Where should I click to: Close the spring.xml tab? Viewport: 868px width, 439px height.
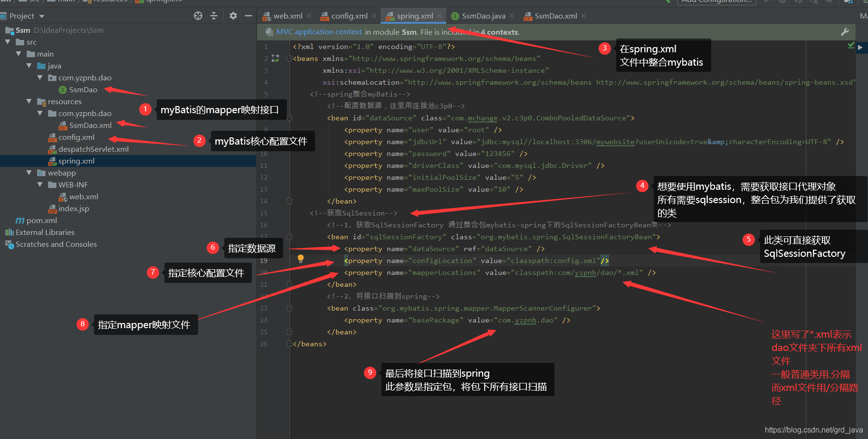click(x=439, y=16)
